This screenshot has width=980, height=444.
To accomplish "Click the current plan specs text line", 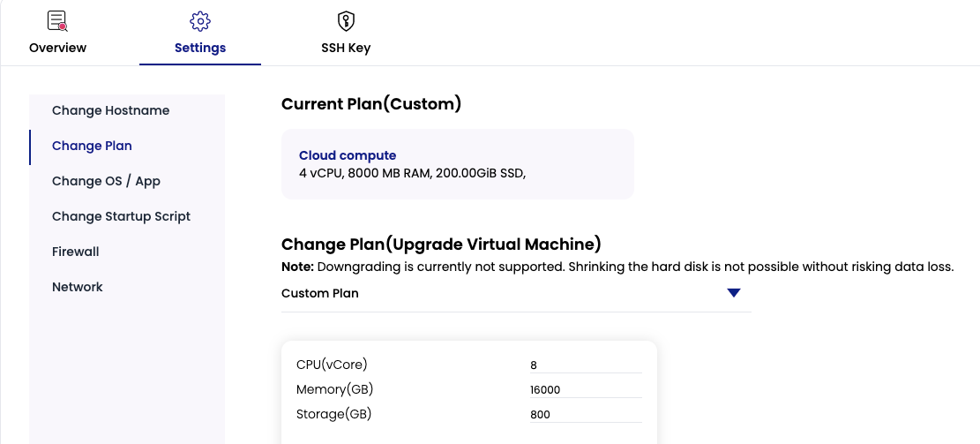I will [x=413, y=173].
